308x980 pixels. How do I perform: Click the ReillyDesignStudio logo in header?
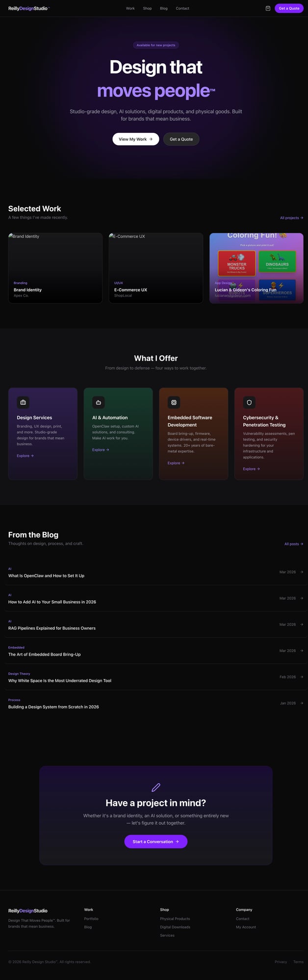point(29,8)
